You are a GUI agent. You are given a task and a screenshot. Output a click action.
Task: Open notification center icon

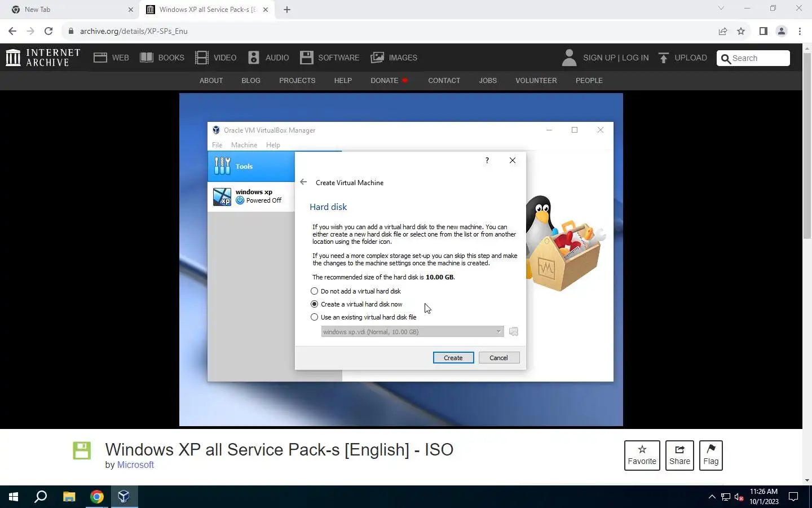793,497
